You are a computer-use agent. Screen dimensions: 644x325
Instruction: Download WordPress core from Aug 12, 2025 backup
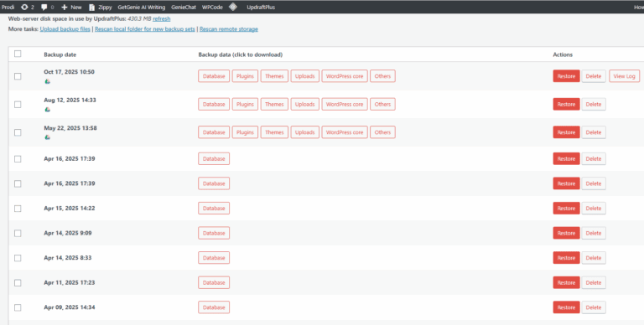[345, 104]
